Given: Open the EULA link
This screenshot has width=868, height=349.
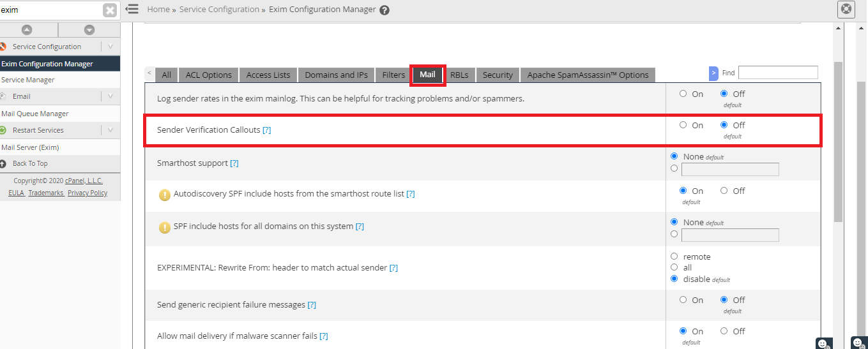Looking at the screenshot, I should click(16, 193).
